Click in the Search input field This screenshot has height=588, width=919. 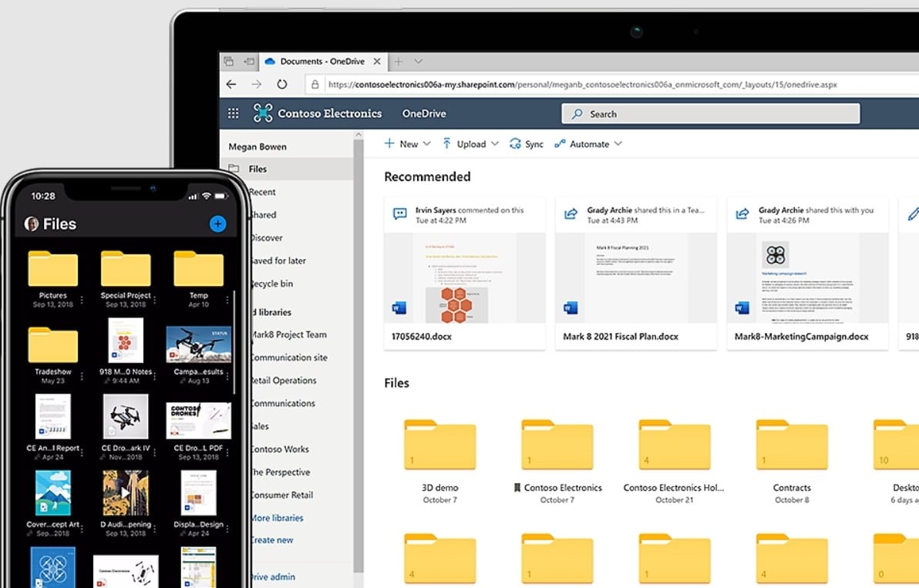click(711, 113)
